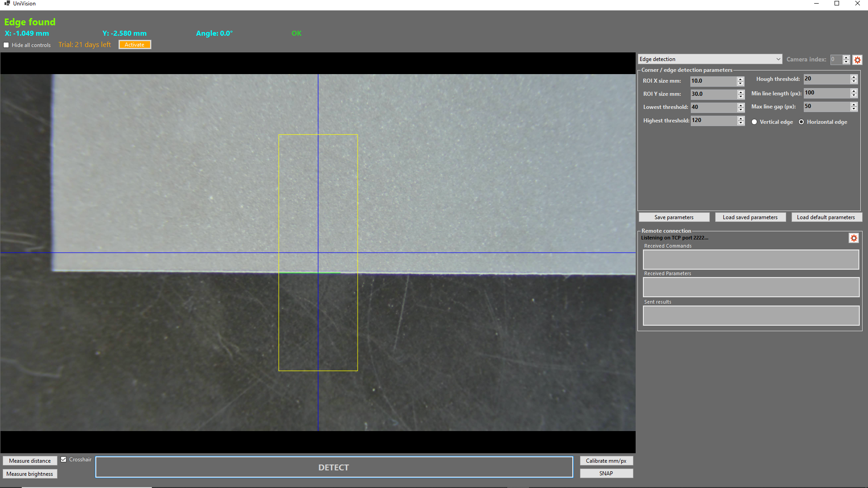Click the orange Activate button

(x=135, y=45)
